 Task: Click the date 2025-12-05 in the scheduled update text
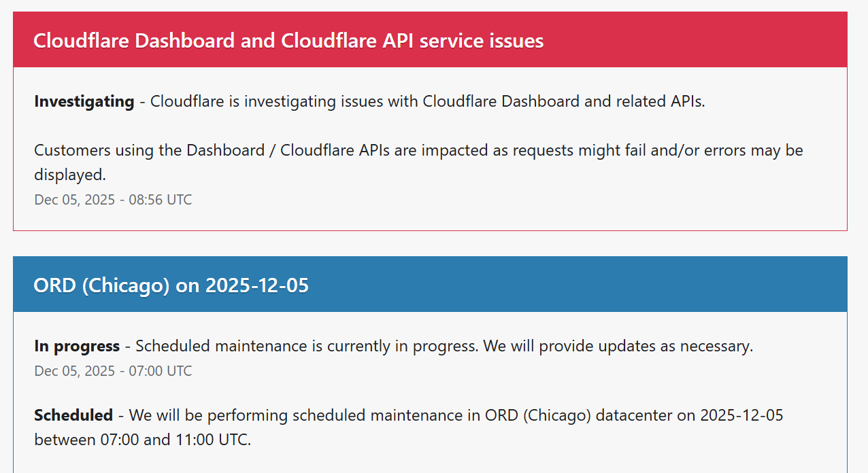coord(741,415)
